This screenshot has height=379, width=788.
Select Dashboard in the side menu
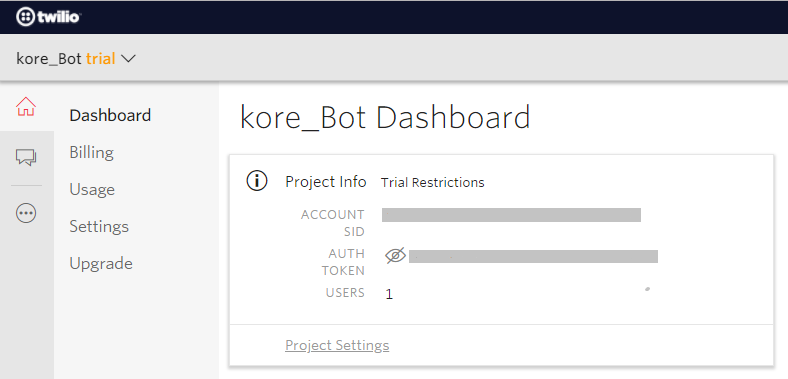click(x=110, y=115)
